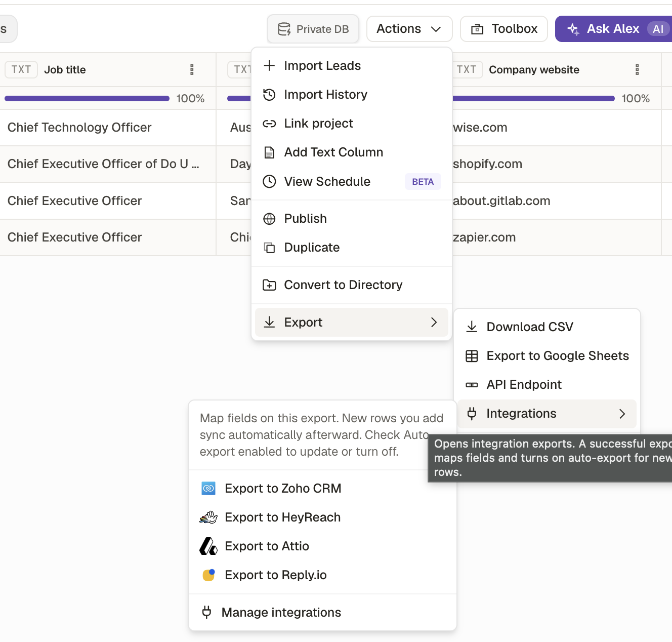Viewport: 672px width, 642px height.
Task: Select the Chief Technology Officer cell
Action: tap(108, 128)
